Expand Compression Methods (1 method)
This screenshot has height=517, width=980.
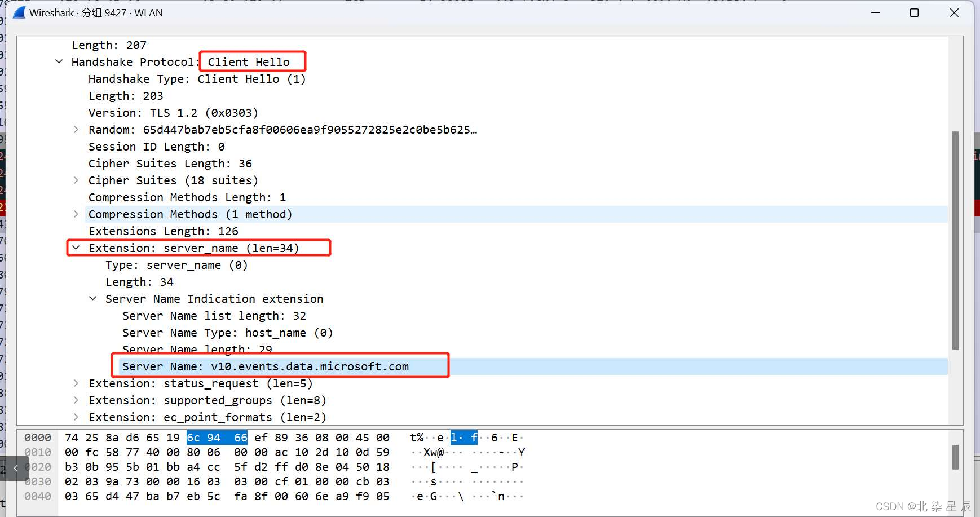click(76, 214)
